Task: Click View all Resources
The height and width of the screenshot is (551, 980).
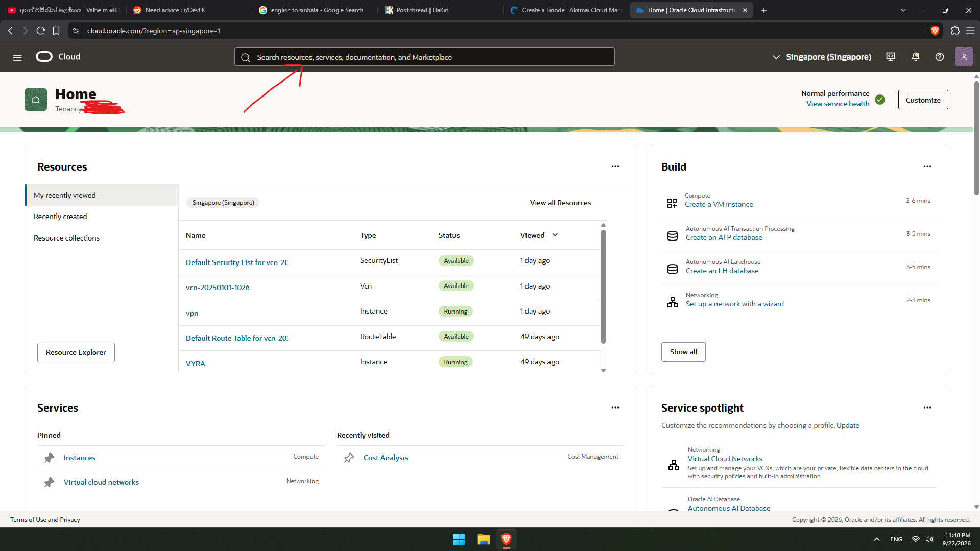Action: pyautogui.click(x=560, y=203)
